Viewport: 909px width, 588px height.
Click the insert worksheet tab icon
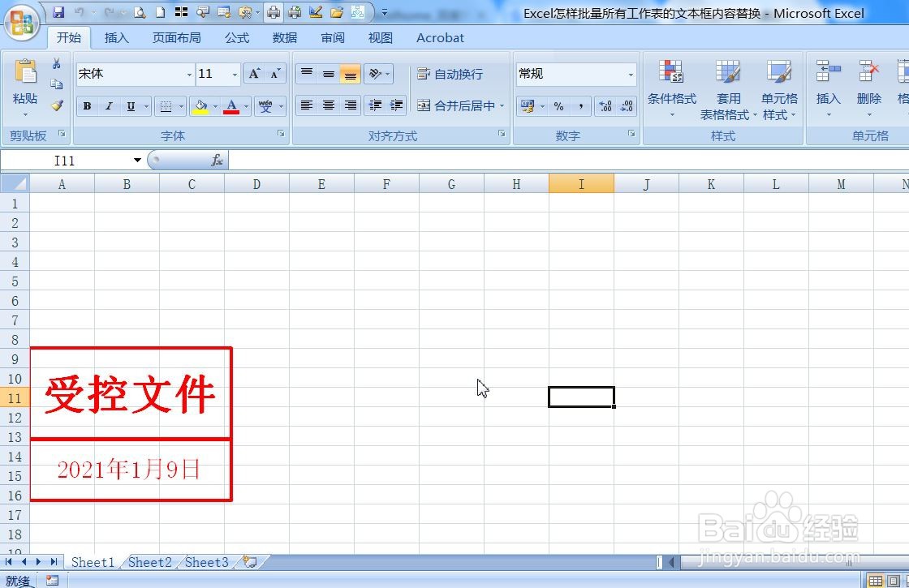click(251, 562)
